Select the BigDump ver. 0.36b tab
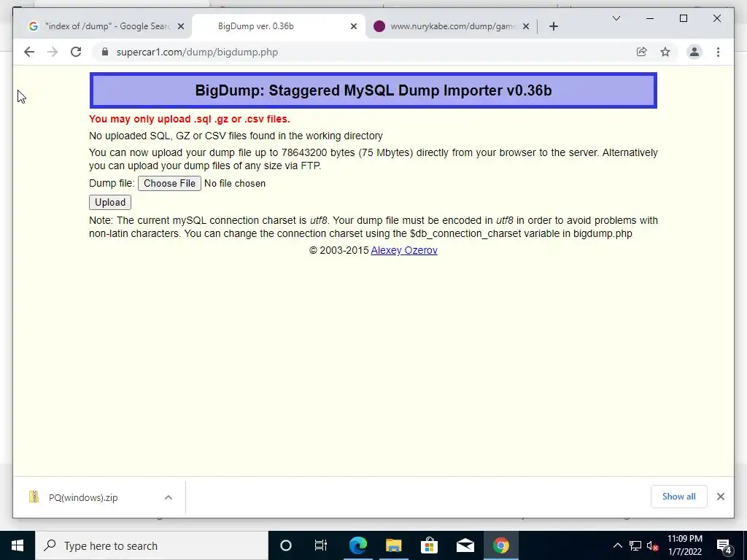Screen dimensions: 747x560 278,26
